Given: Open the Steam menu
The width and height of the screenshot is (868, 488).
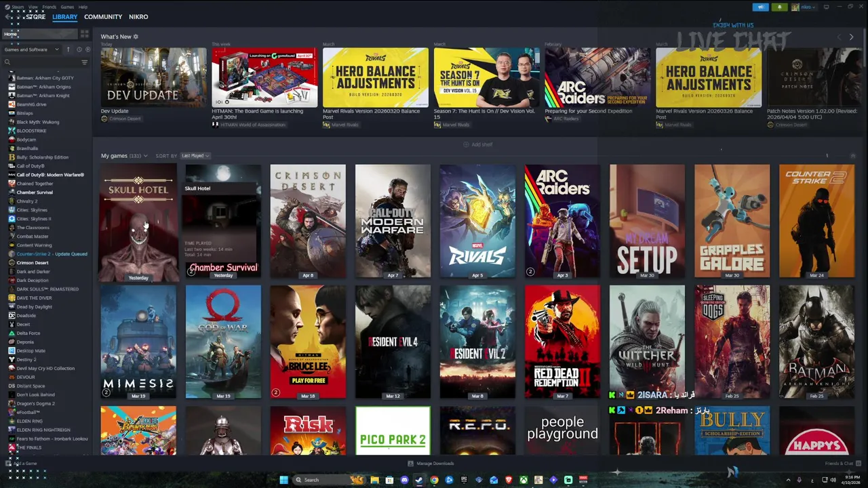Looking at the screenshot, I should (x=18, y=7).
